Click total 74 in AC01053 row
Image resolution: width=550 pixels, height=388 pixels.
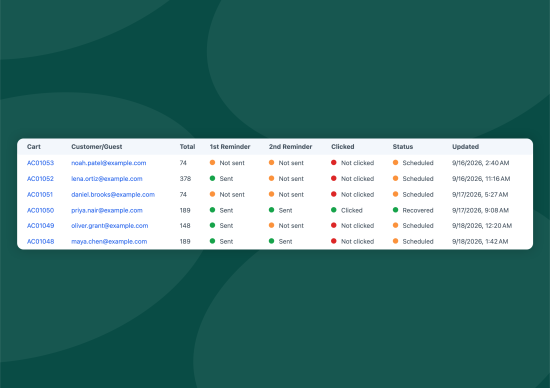[x=183, y=163]
